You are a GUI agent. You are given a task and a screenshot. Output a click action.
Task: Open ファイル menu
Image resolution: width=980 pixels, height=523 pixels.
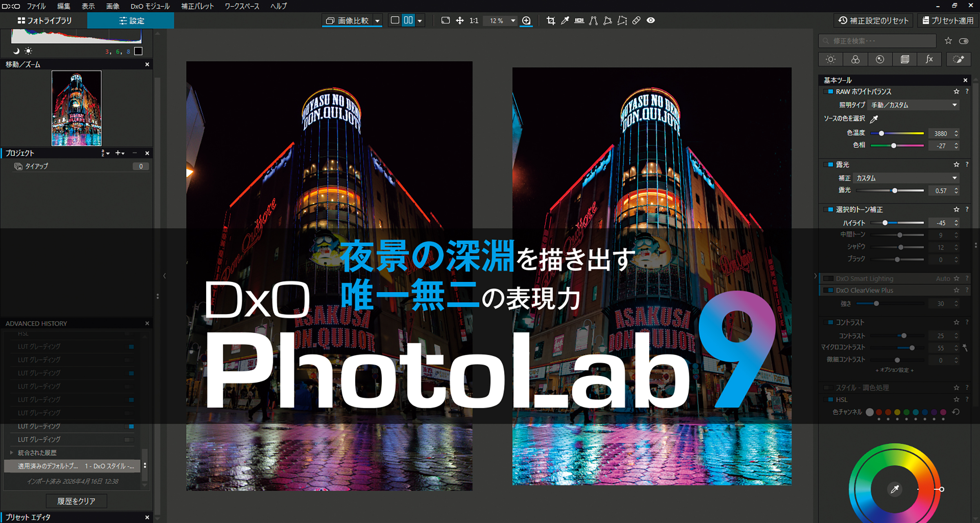[x=36, y=6]
